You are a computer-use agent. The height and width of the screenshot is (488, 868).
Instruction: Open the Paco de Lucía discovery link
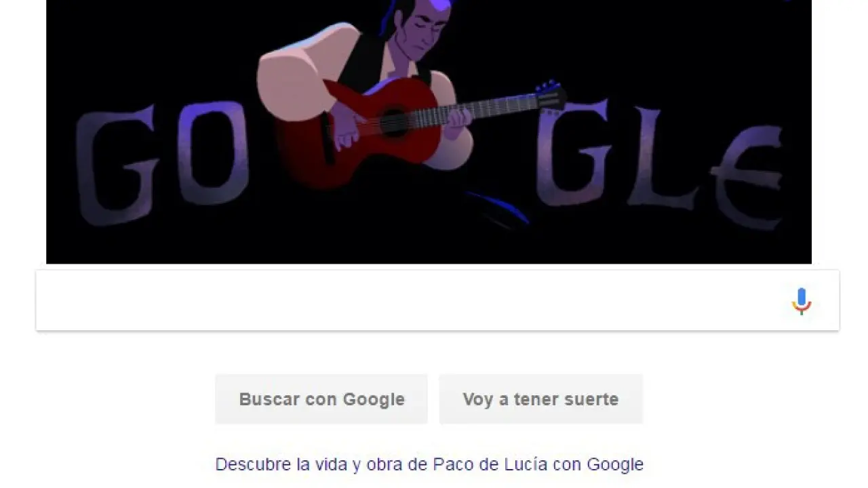click(x=429, y=464)
